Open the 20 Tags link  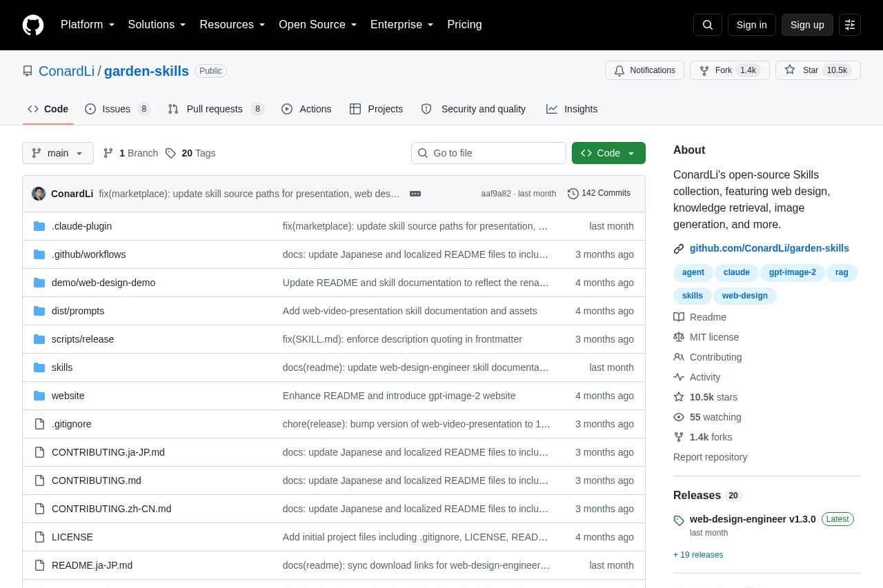(x=190, y=153)
